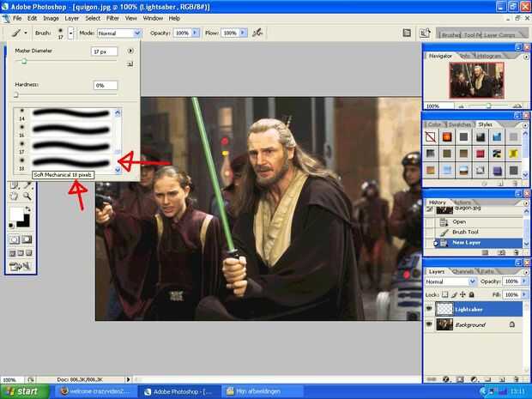Delete current state in History panel
Screen dimensions: 532x399
point(516,253)
